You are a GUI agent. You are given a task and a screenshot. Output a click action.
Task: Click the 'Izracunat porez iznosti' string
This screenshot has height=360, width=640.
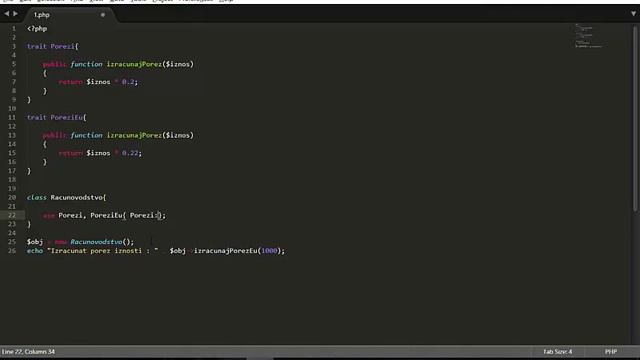click(x=103, y=251)
